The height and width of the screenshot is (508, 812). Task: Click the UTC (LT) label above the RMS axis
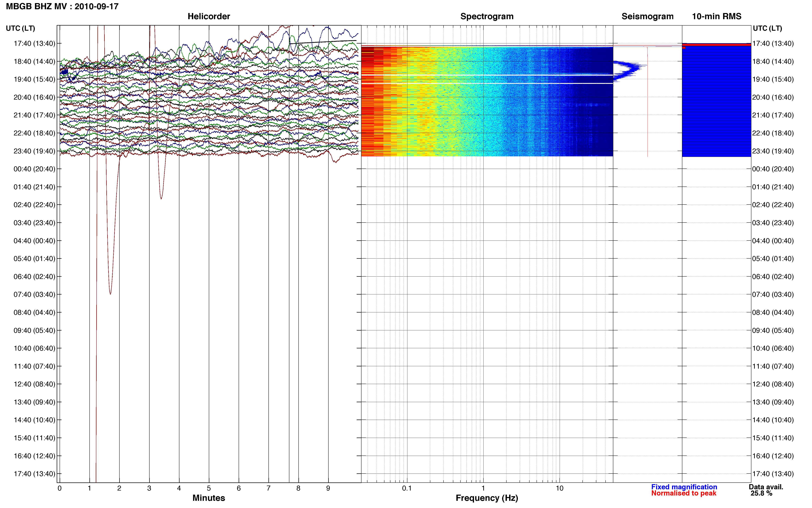point(767,28)
